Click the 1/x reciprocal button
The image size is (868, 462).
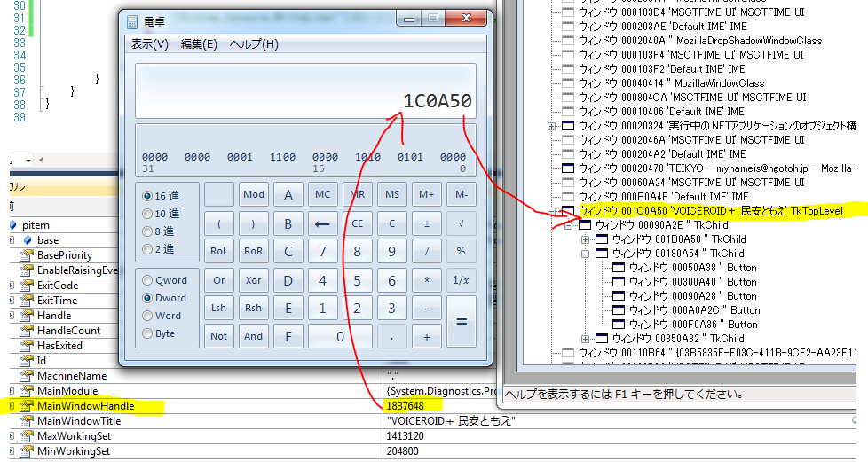(462, 280)
